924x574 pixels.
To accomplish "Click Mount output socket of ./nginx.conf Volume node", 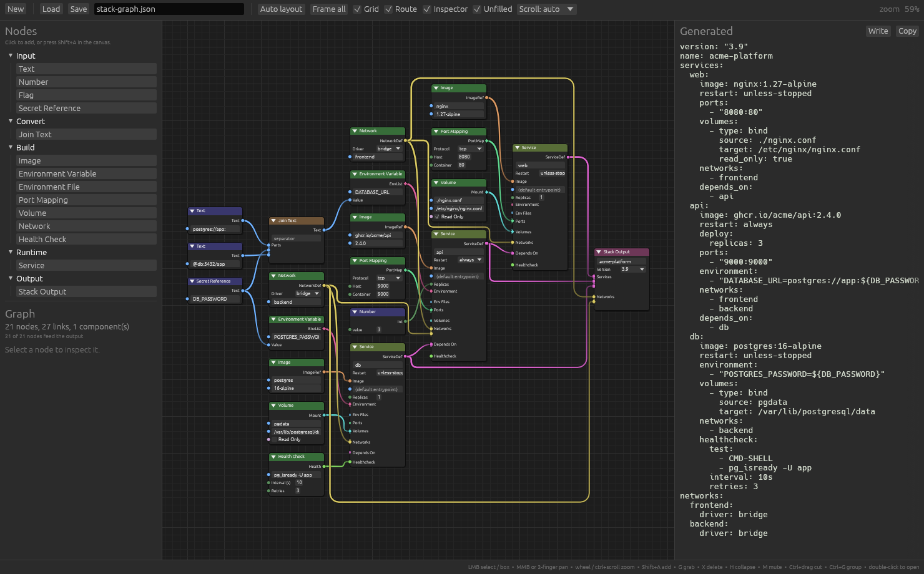I will [487, 192].
